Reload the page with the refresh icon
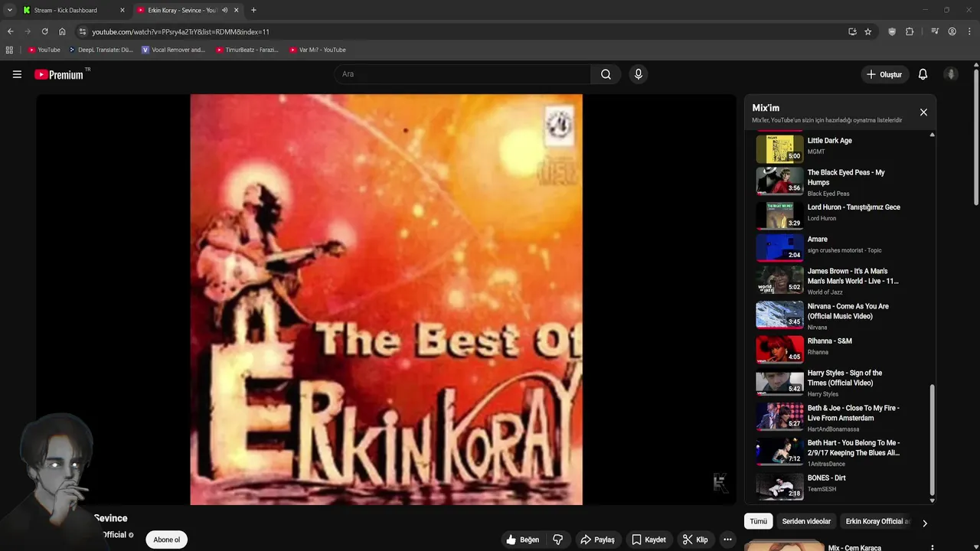 [x=44, y=31]
